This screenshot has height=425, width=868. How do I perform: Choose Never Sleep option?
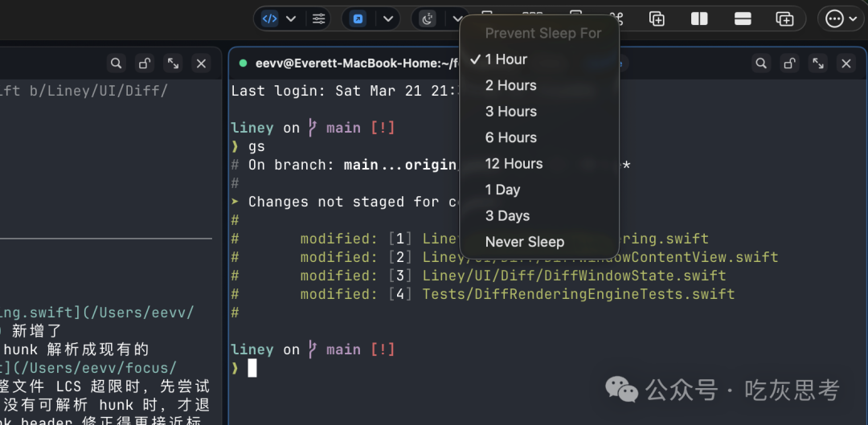539,242
